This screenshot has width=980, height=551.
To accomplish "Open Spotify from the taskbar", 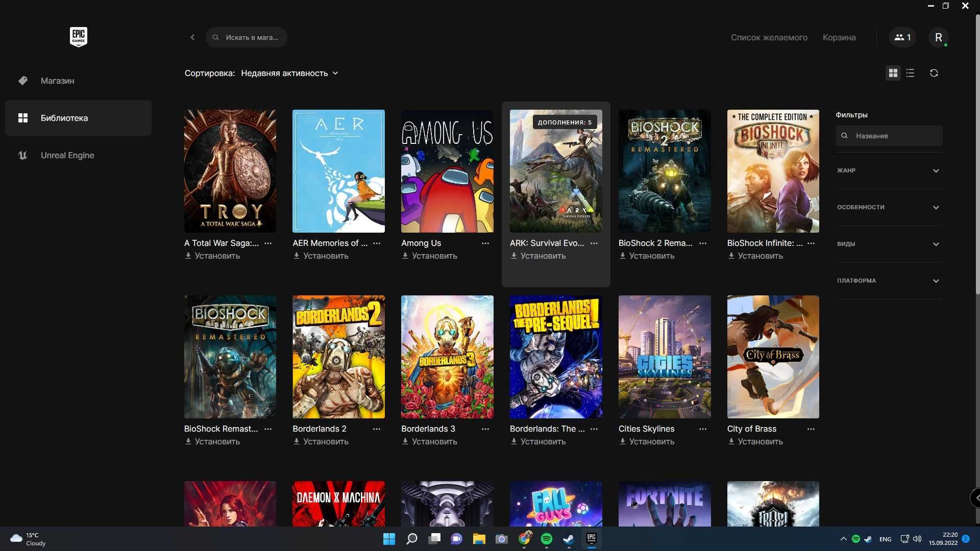I will click(x=546, y=539).
